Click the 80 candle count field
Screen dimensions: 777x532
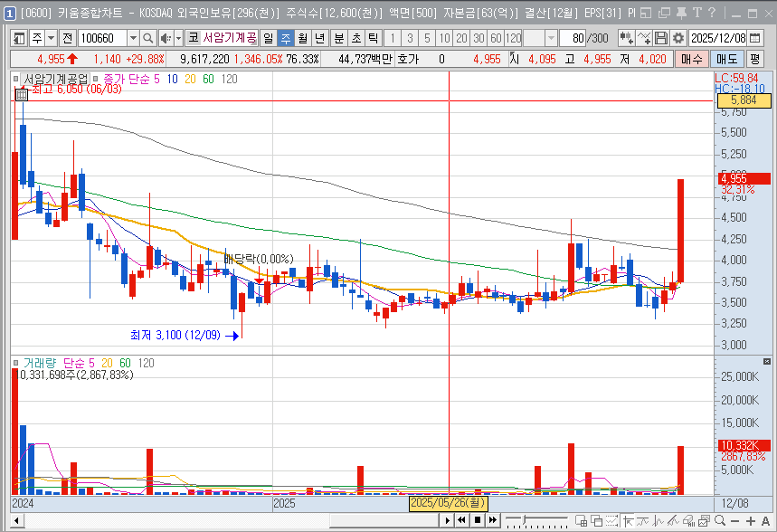(x=573, y=38)
